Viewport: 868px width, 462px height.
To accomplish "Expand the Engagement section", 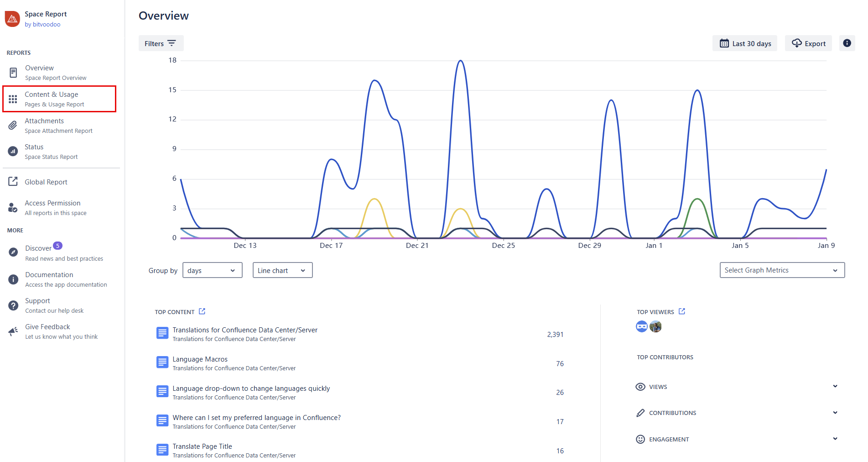I will pyautogui.click(x=835, y=439).
